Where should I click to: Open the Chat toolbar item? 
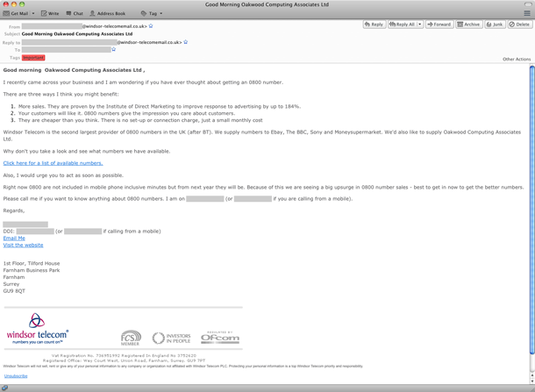[75, 13]
